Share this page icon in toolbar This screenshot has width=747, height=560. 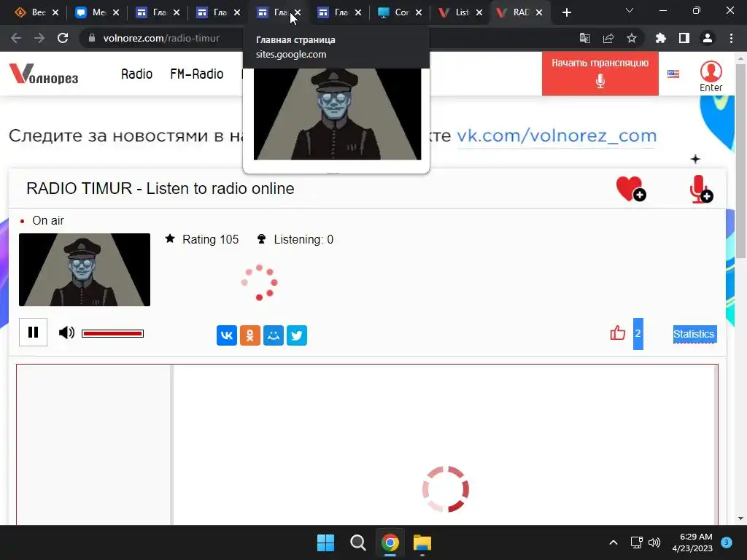[x=608, y=38]
